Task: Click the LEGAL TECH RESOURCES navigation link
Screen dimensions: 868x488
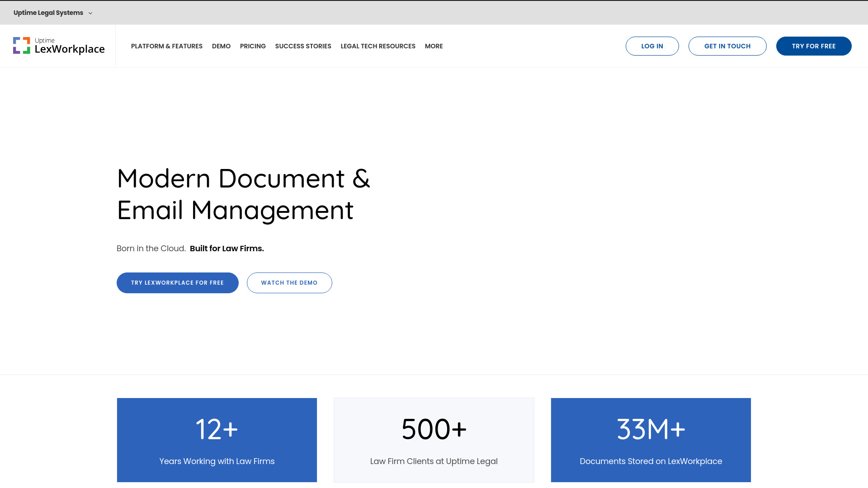Action: point(378,46)
